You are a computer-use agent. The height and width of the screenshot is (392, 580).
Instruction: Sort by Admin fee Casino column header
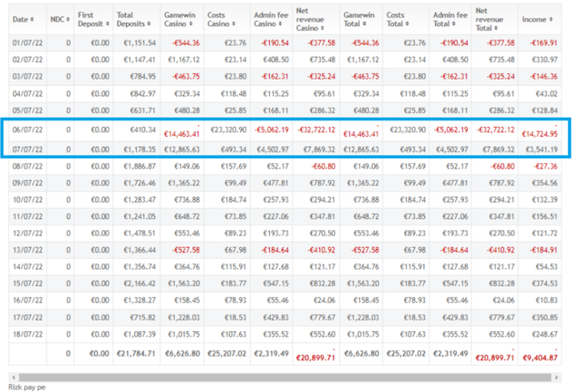271,20
